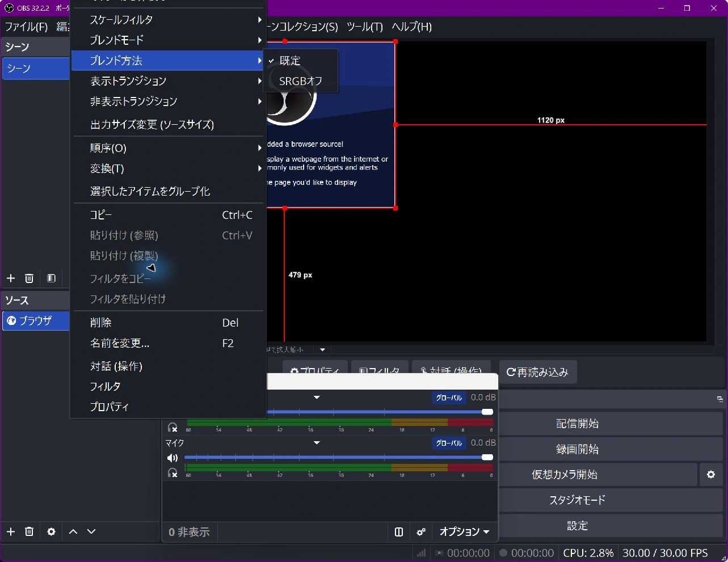Move source up with up arrow
Viewport: 728px width, 562px height.
(x=73, y=531)
